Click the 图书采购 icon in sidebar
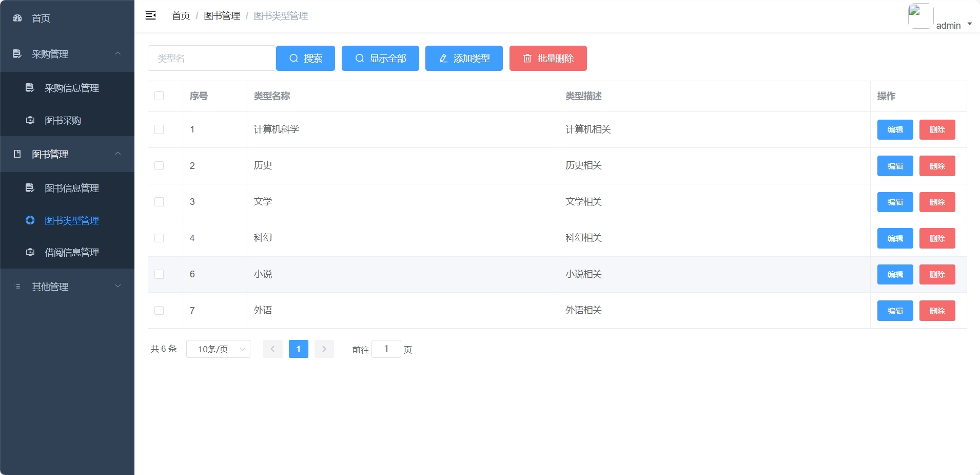 [x=30, y=120]
